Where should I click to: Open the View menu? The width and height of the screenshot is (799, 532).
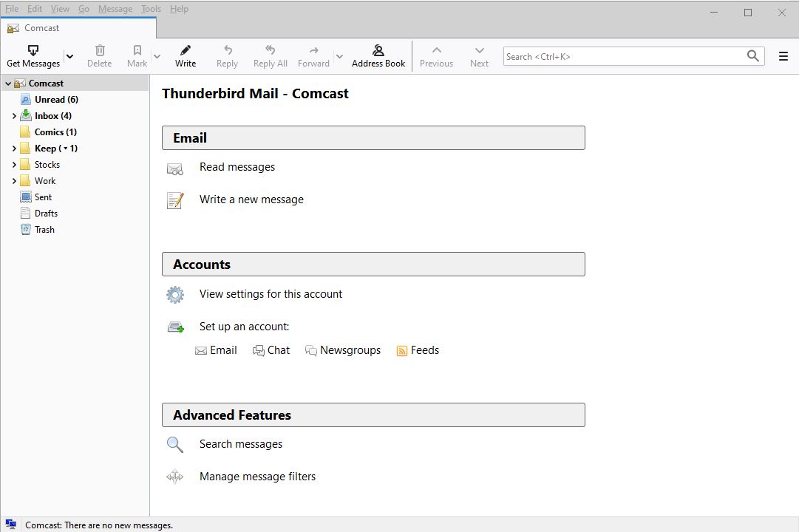click(60, 9)
